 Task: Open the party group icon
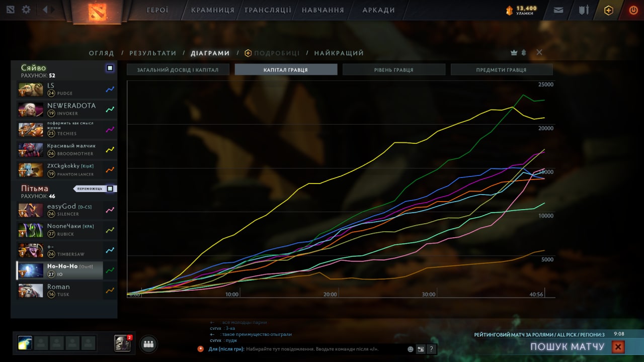click(x=148, y=344)
